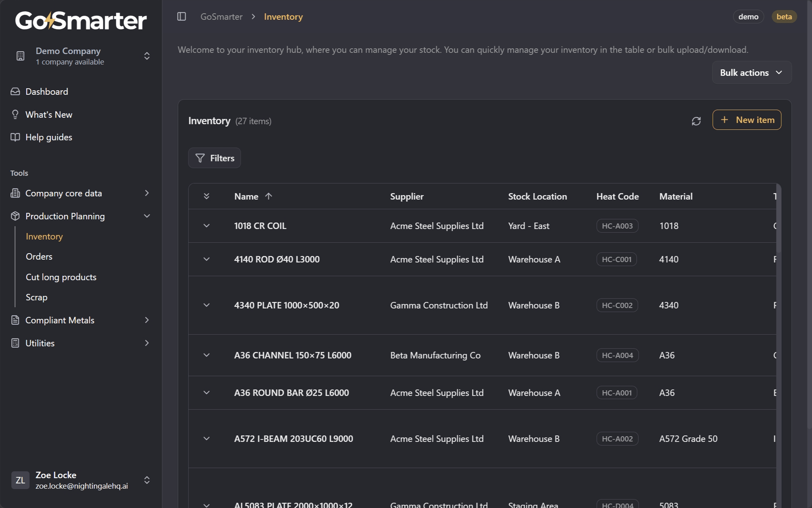
Task: Click the HC-A004 heat code badge
Action: click(617, 355)
